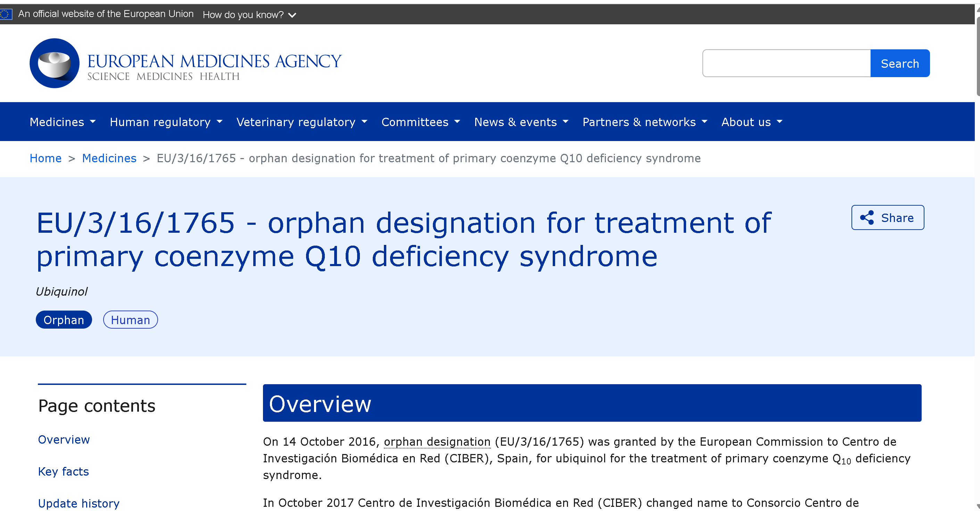Click the EU flag icon in the top banner
The width and height of the screenshot is (980, 511).
pos(5,15)
